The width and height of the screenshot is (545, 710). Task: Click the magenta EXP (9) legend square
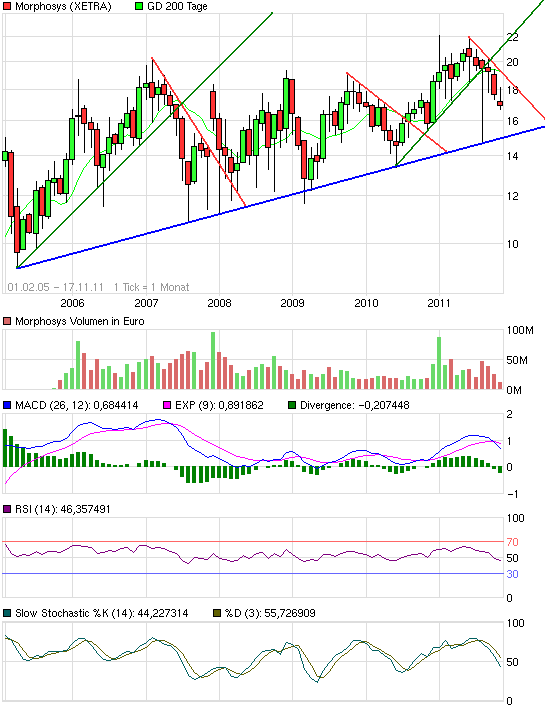pos(167,405)
